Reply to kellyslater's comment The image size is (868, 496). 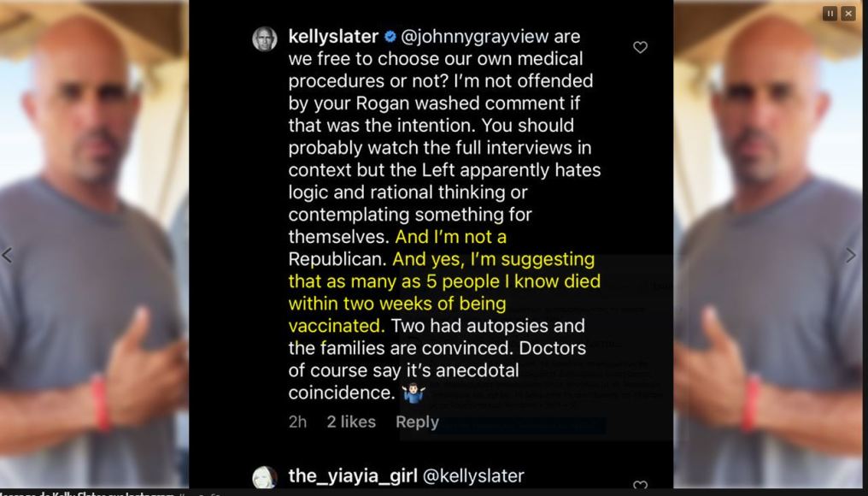[x=417, y=422]
